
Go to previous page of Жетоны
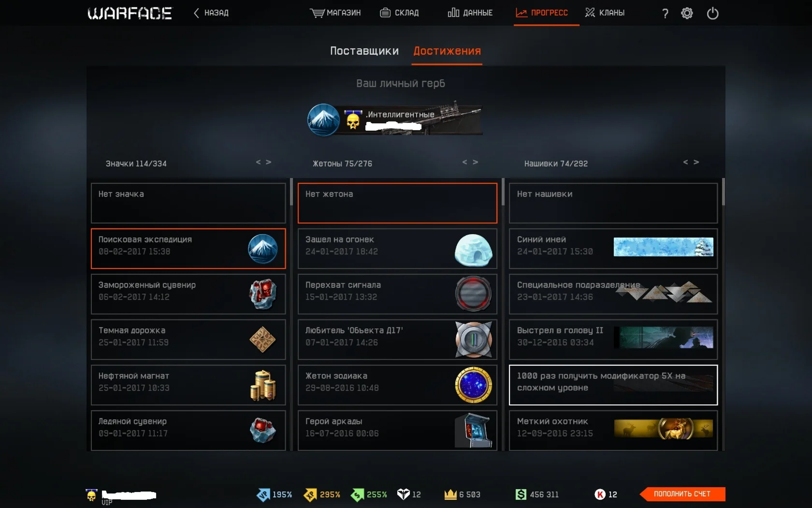[x=465, y=162]
